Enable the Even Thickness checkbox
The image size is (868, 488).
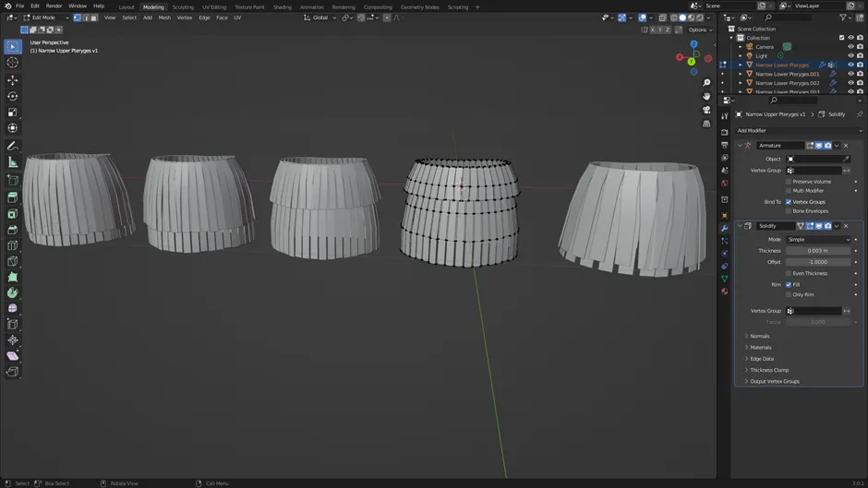(789, 273)
